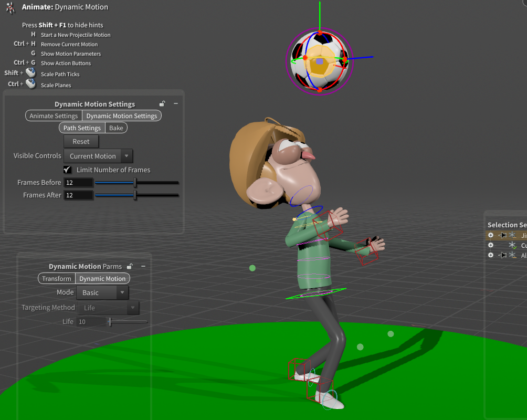Screen dimensions: 527x420
Task: Click the 'Limit Number of Frames' label
Action: [113, 170]
